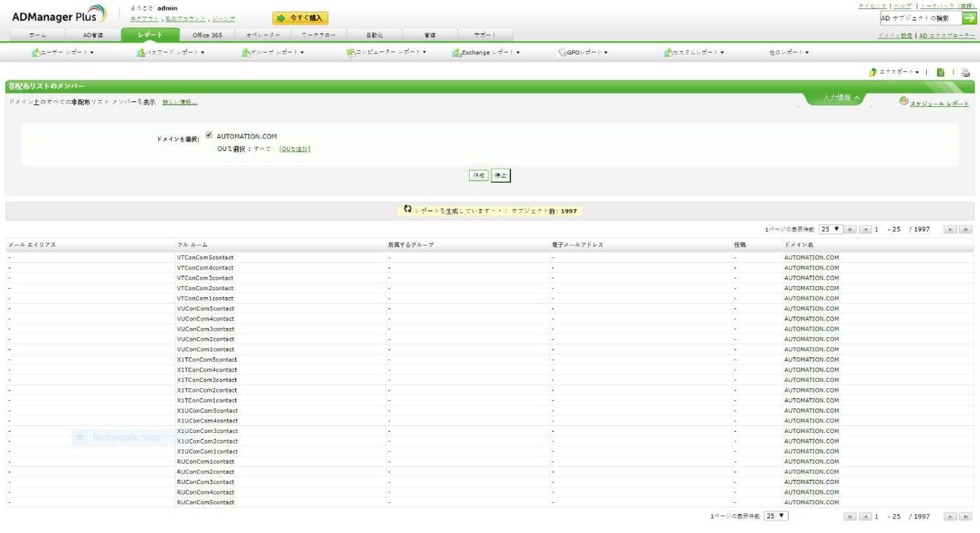Click the green document icon beside Export

click(x=941, y=72)
